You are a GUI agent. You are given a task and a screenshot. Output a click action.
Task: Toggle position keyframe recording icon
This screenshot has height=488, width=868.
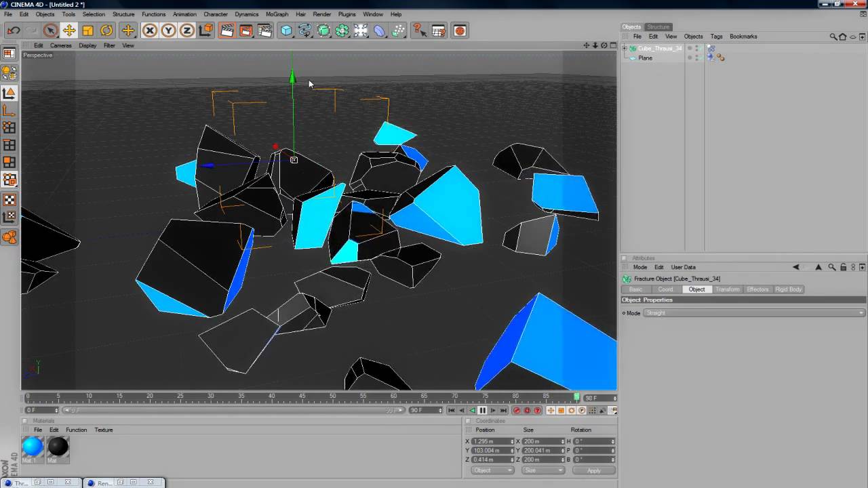coord(551,410)
